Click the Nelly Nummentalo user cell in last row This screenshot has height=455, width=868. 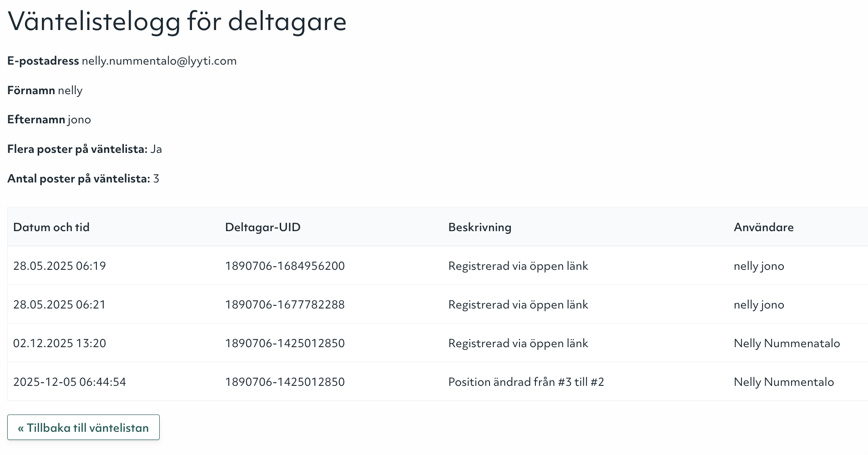pos(783,382)
